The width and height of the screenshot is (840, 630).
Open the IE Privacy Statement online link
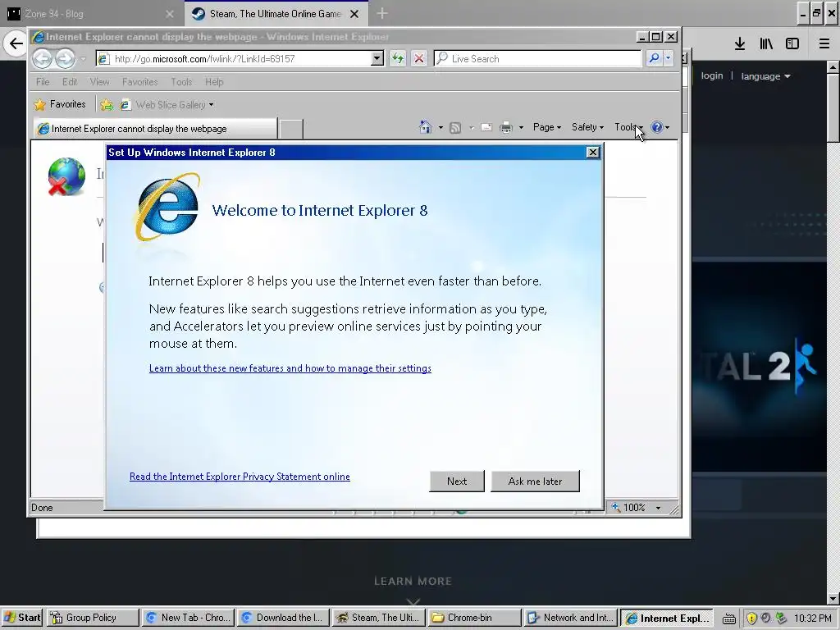coord(240,477)
